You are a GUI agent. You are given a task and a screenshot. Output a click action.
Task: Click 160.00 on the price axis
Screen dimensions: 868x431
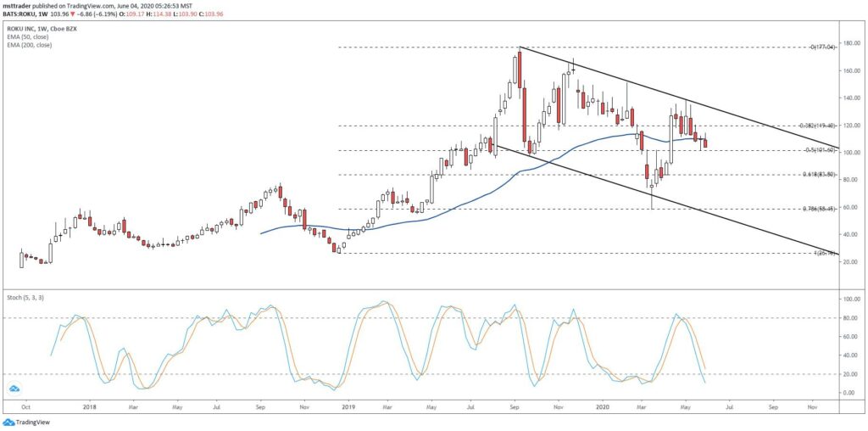850,71
